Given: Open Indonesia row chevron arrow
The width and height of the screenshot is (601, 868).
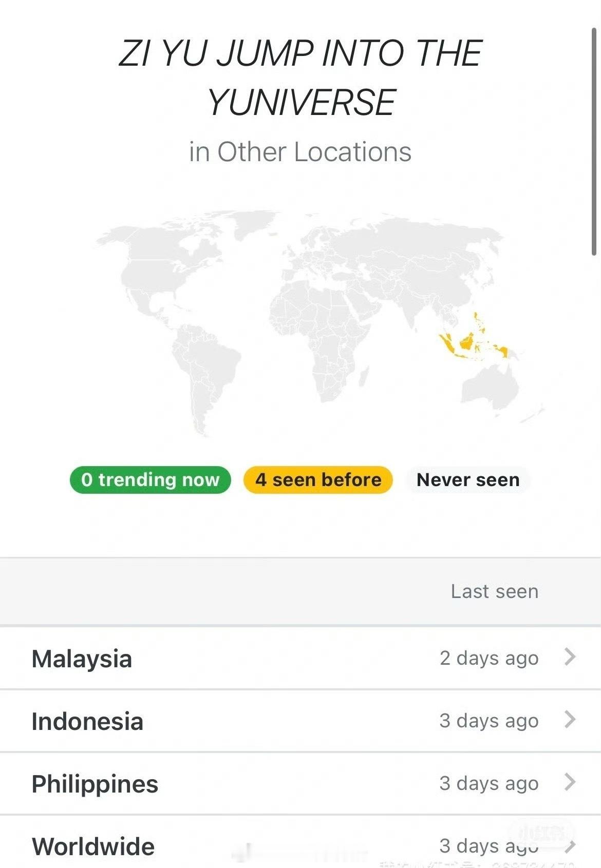Looking at the screenshot, I should [x=570, y=720].
